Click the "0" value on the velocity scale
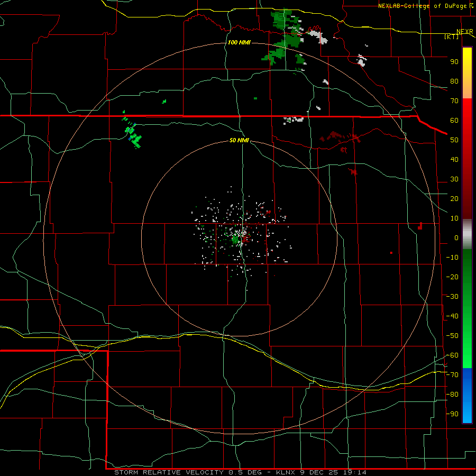 (456, 238)
